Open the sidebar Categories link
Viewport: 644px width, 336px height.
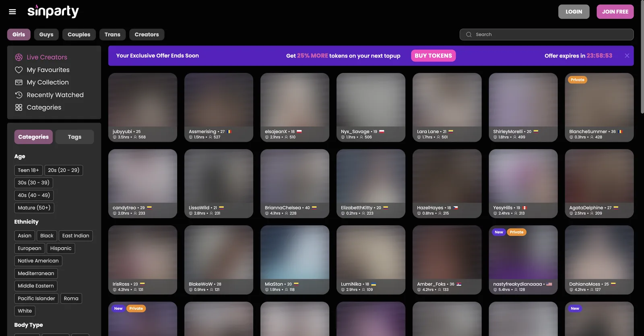[x=44, y=108]
